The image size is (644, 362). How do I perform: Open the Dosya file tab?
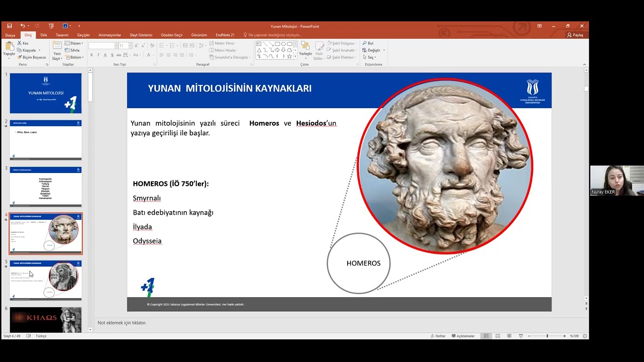[10, 35]
